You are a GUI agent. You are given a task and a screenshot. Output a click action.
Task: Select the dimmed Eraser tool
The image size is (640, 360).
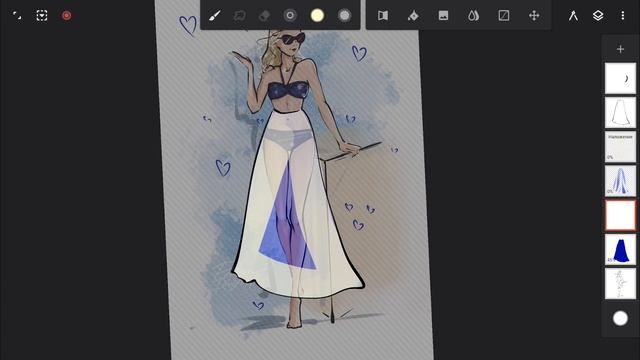tap(264, 16)
